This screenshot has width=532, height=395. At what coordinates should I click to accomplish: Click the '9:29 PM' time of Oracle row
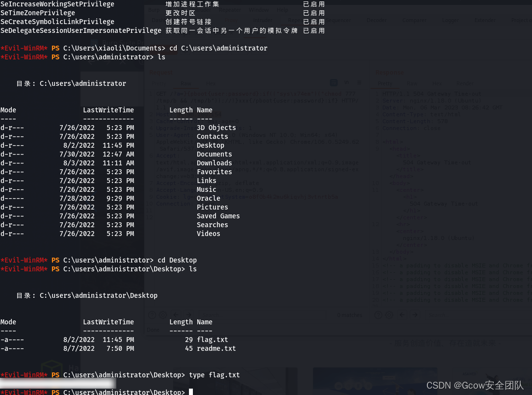[x=120, y=198]
